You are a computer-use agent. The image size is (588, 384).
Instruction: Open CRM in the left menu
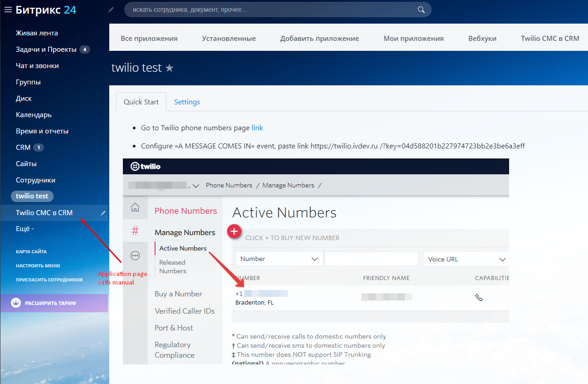pos(23,148)
